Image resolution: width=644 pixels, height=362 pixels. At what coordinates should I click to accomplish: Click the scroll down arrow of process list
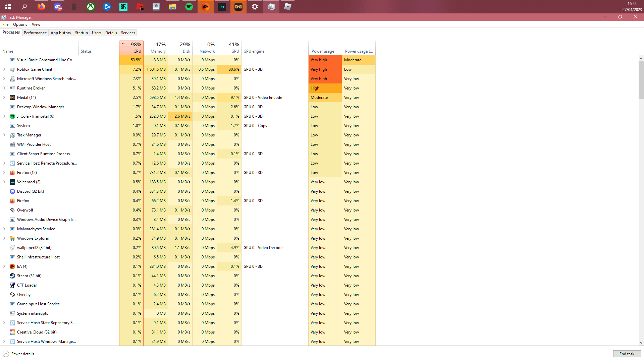point(641,343)
